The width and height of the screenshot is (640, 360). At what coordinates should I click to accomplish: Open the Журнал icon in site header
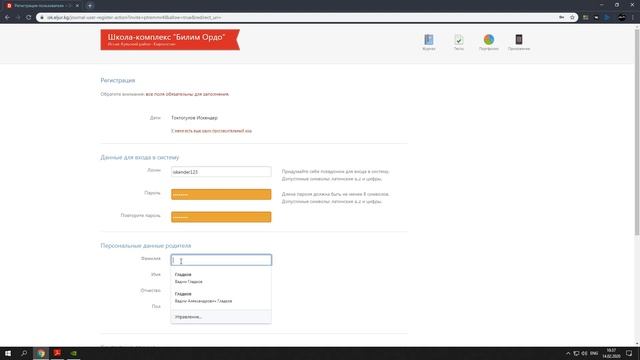tap(429, 42)
